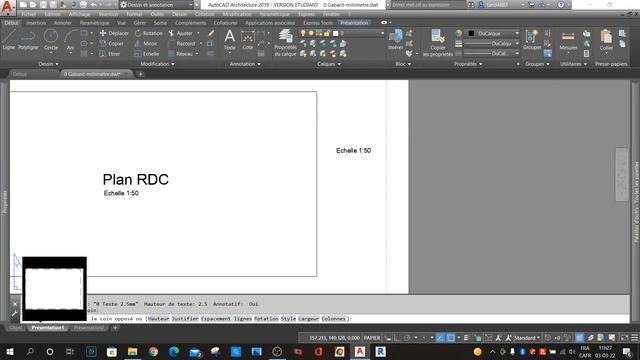This screenshot has height=360, width=640.
Task: Click the Grouper tool
Action: point(532,40)
